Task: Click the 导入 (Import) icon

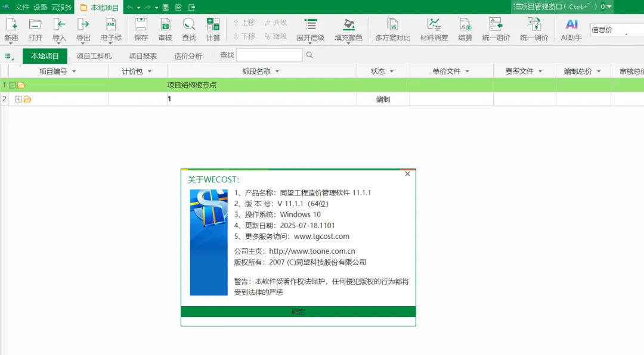Action: coord(59,25)
